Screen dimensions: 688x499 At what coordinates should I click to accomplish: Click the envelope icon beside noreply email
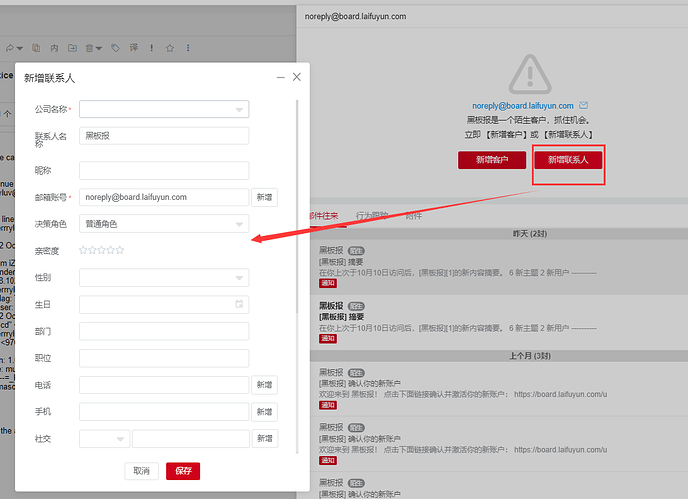(584, 105)
